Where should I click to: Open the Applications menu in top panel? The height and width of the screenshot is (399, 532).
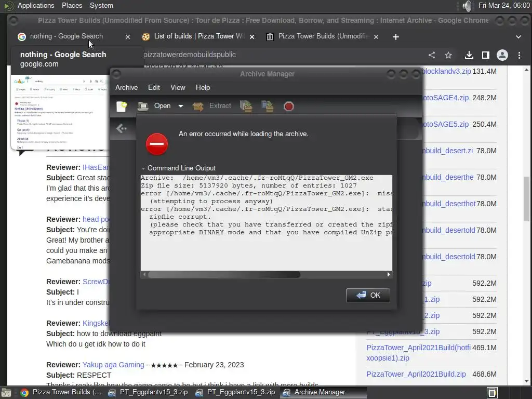(36, 5)
